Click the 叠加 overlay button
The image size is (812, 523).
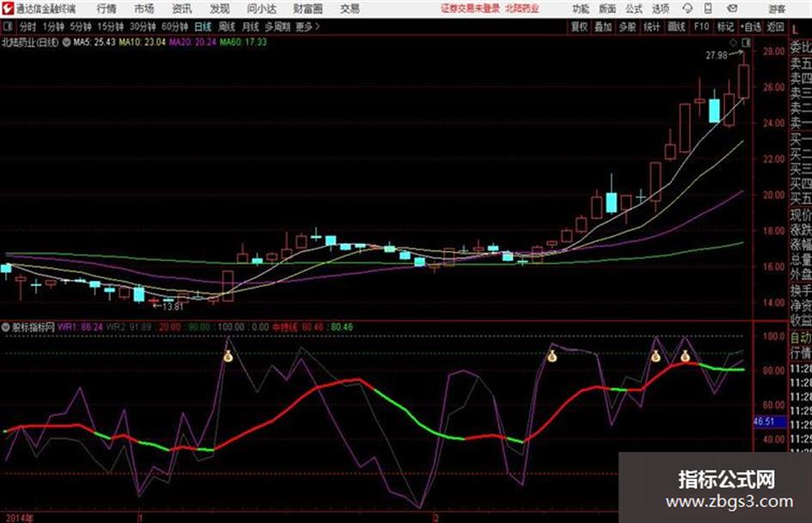click(x=603, y=27)
